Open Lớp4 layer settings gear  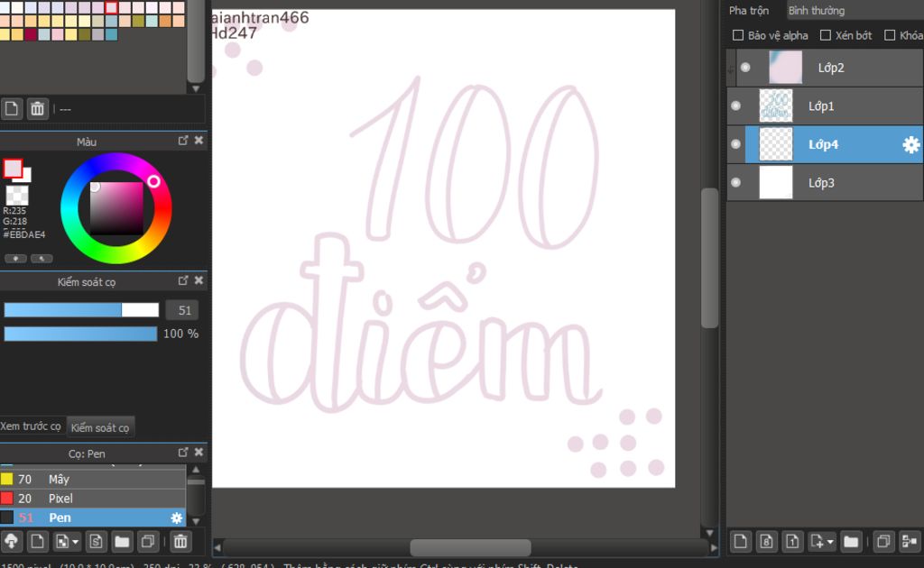coord(911,145)
